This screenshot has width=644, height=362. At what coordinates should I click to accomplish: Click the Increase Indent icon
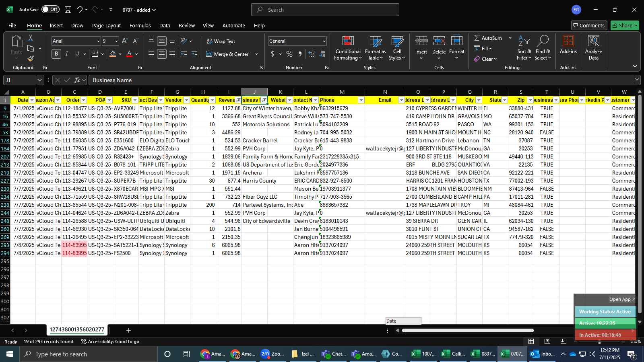(194, 54)
